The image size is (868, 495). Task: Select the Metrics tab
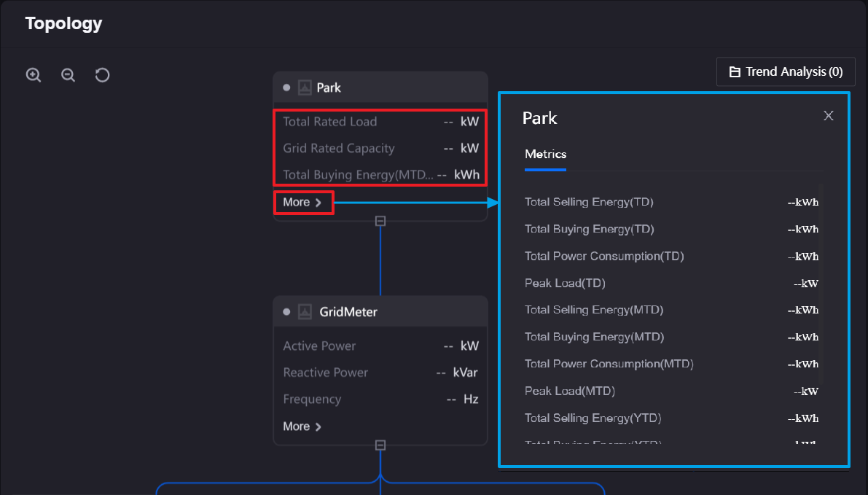pyautogui.click(x=545, y=155)
